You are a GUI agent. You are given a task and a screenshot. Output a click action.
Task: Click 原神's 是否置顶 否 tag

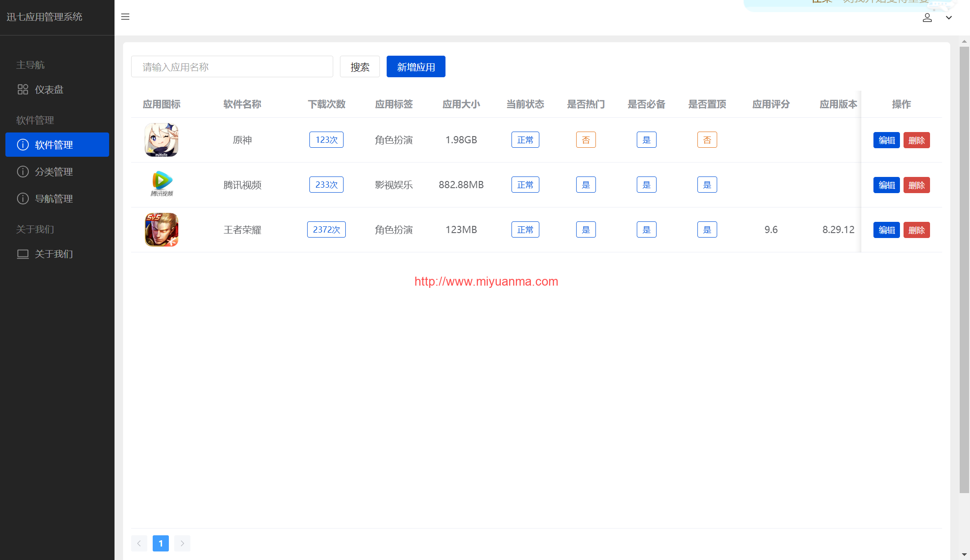tap(707, 140)
